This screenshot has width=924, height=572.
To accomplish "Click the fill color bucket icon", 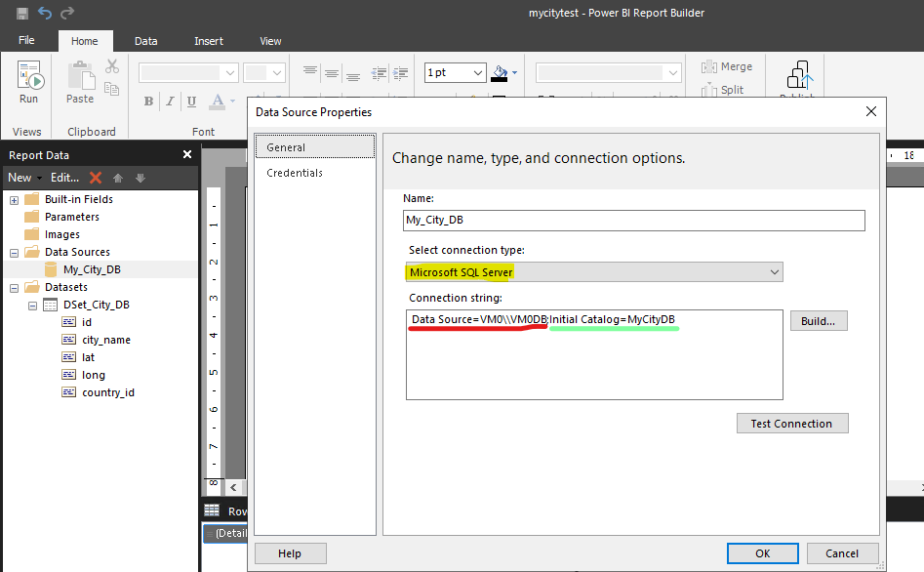I will point(500,73).
